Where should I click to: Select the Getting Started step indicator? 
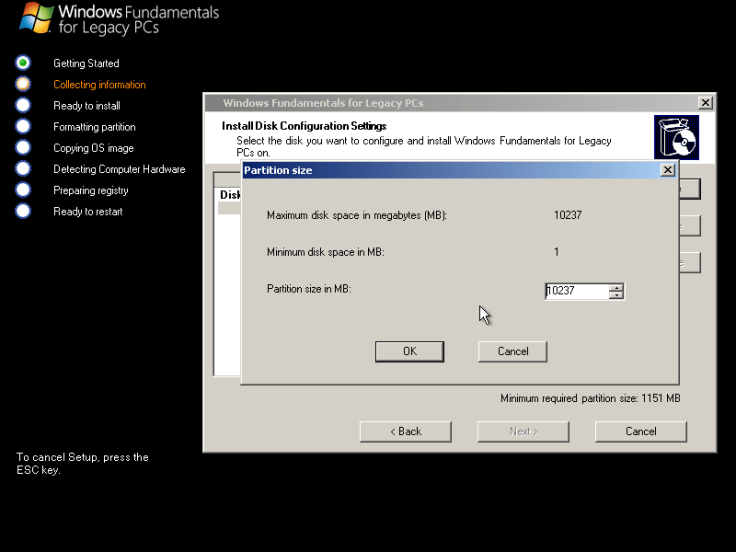pyautogui.click(x=23, y=63)
